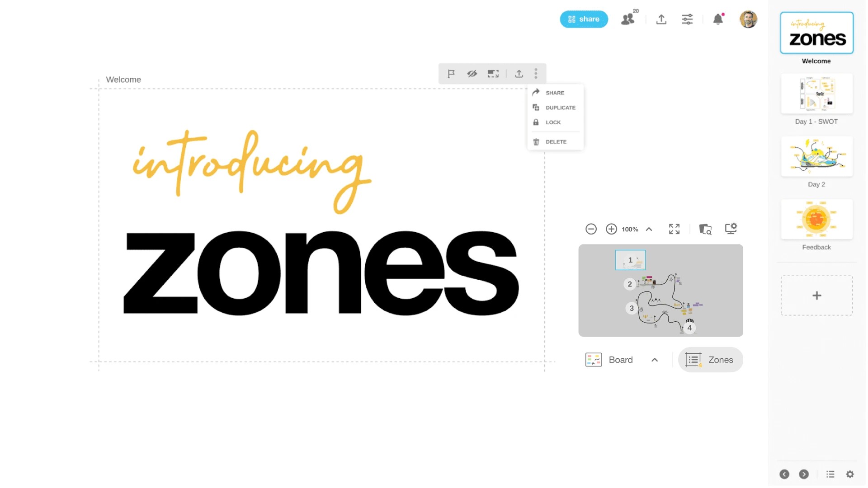Viewport: 868px width, 488px height.
Task: Click the export icon in zone toolbar
Action: tap(519, 74)
